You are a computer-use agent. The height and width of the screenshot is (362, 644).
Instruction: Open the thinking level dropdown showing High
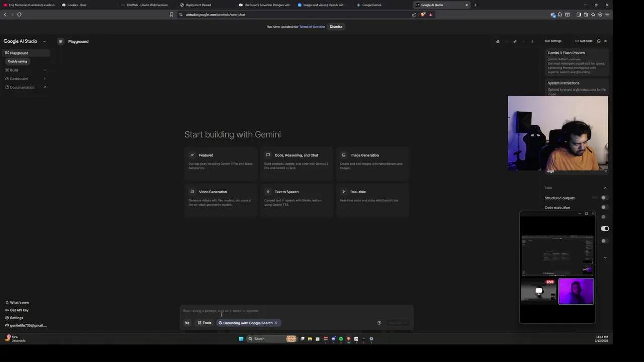pyautogui.click(x=577, y=171)
